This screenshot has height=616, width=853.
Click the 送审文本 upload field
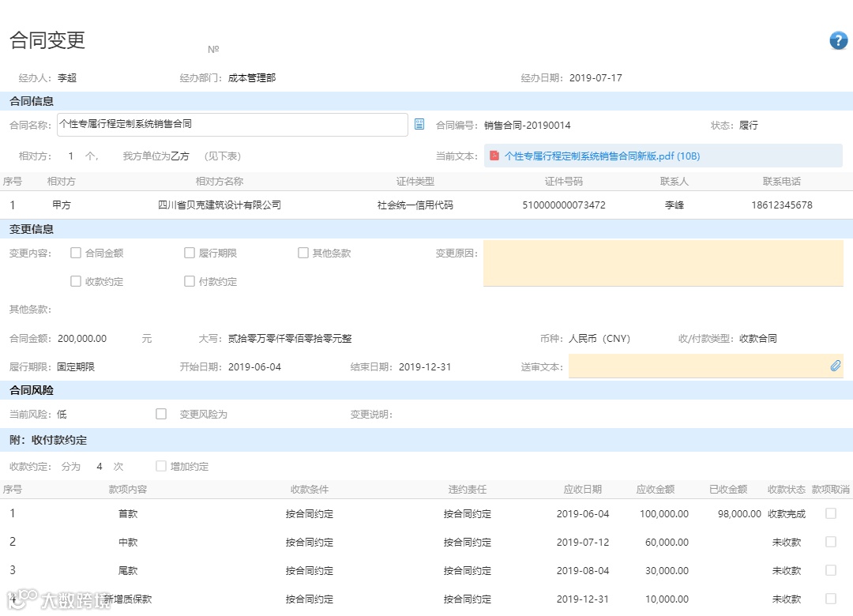[705, 366]
